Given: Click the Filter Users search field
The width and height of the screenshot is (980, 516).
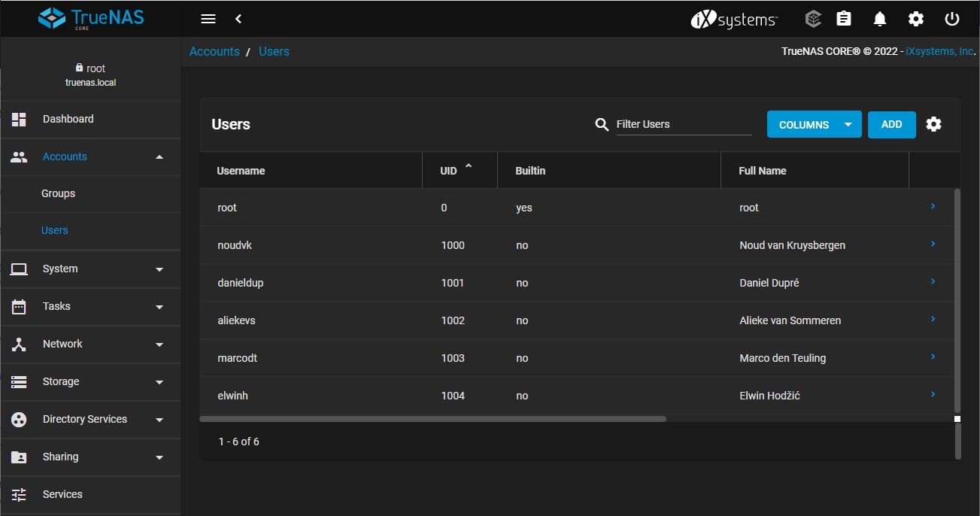Looking at the screenshot, I should point(683,124).
